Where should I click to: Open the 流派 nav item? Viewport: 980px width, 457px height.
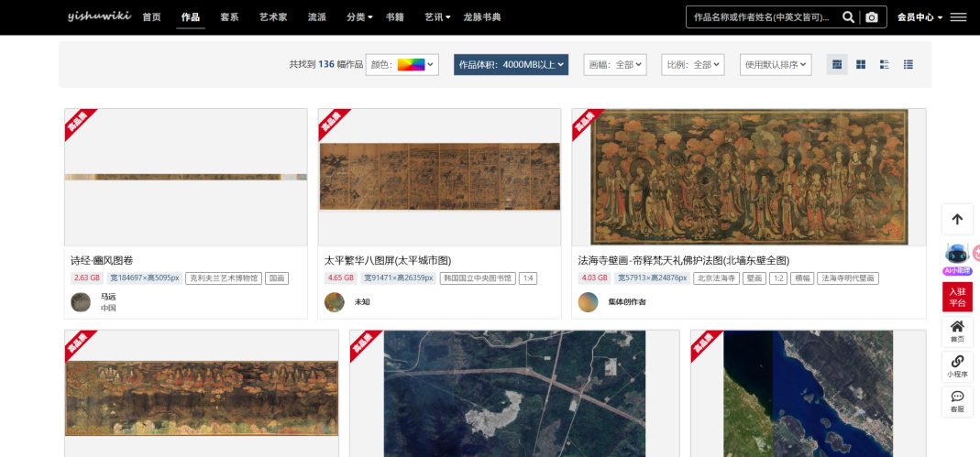(317, 17)
